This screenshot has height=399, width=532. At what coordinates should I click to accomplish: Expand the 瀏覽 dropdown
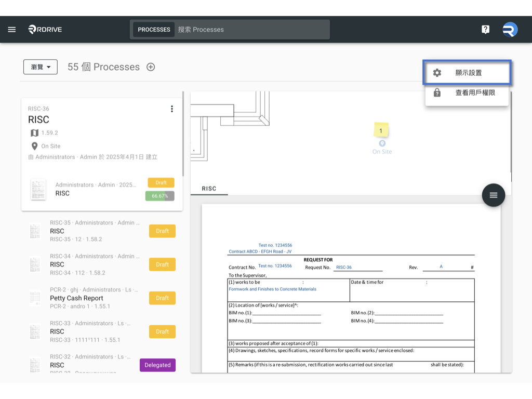click(x=41, y=67)
